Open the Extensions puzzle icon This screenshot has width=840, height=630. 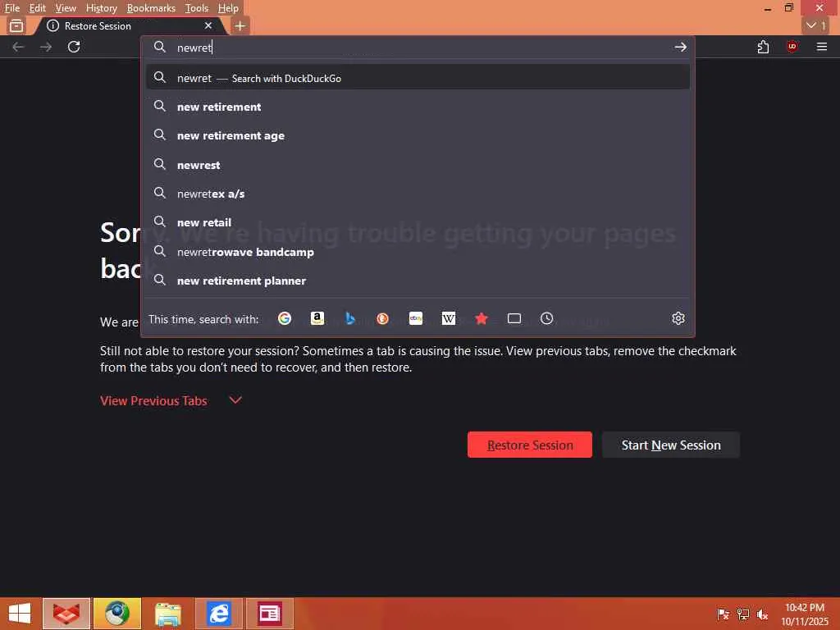pos(764,47)
